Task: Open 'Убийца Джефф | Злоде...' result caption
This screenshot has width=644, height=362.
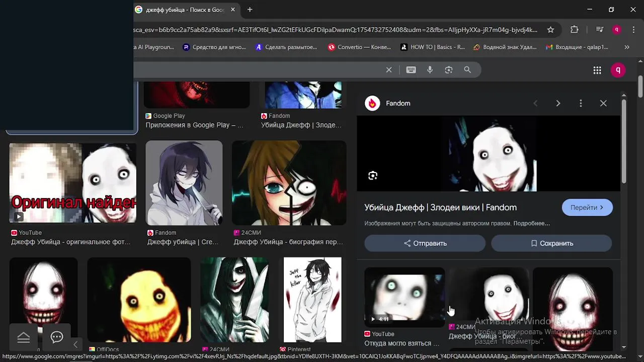Action: (x=301, y=125)
